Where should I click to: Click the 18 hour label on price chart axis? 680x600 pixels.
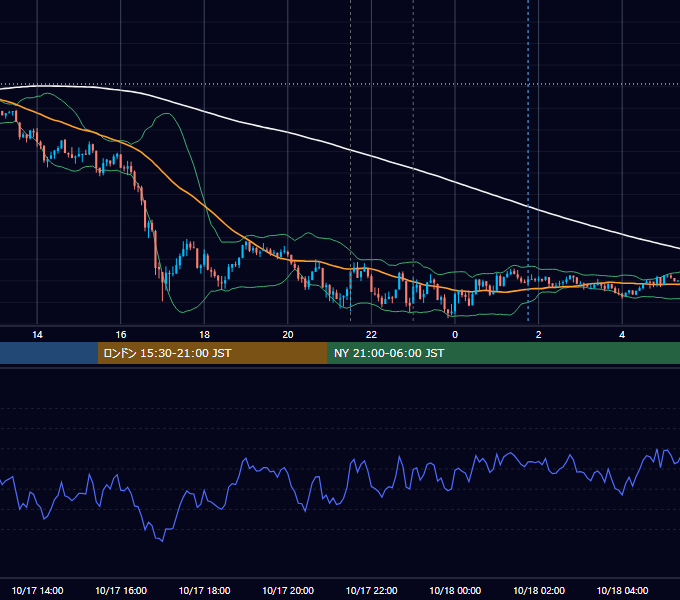tap(204, 335)
